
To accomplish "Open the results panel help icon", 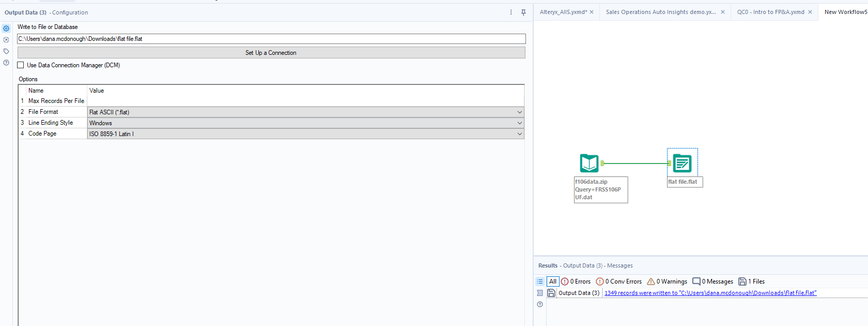I will [x=540, y=304].
